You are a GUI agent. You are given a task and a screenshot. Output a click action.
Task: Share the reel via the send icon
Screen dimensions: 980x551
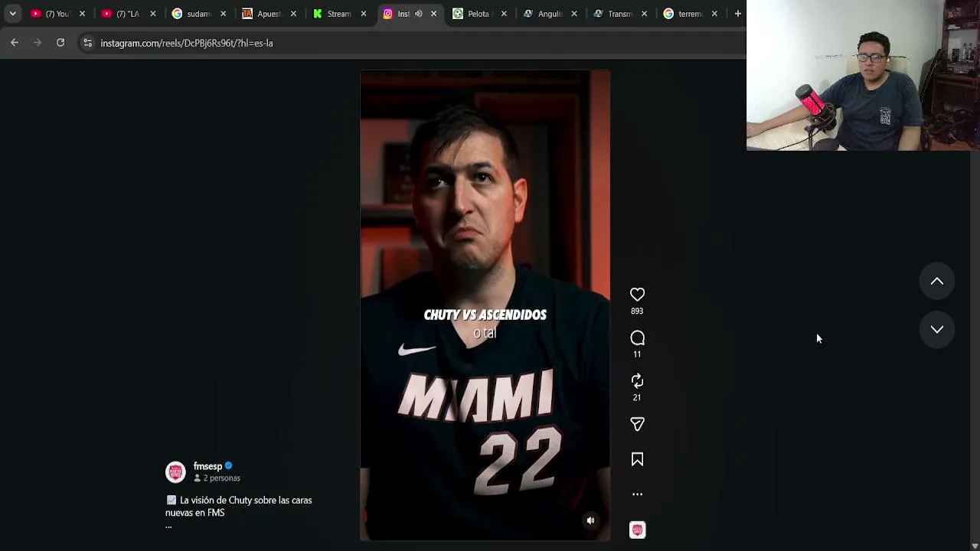click(637, 424)
